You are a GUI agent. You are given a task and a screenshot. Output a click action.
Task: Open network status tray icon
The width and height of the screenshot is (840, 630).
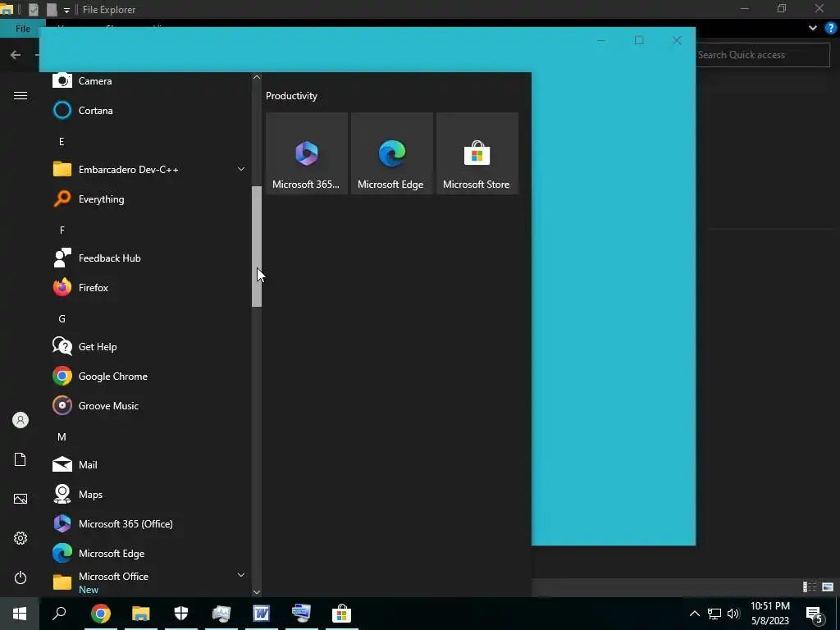pyautogui.click(x=714, y=614)
